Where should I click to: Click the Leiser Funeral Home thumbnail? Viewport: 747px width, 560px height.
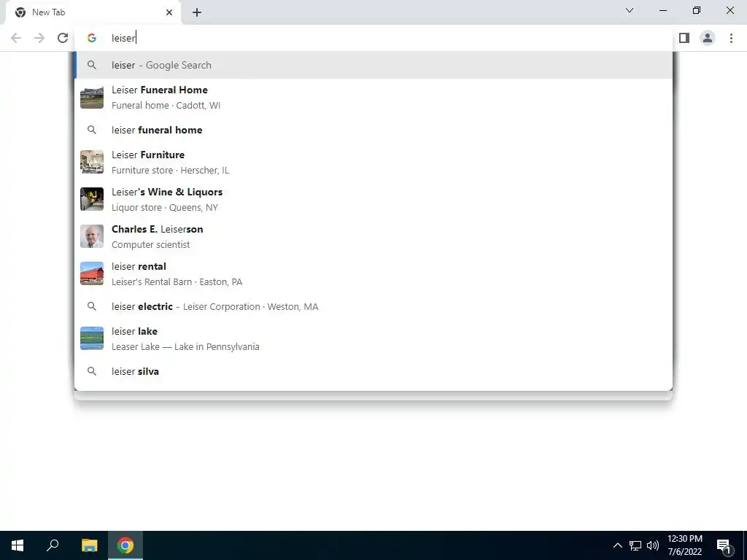[x=91, y=98]
